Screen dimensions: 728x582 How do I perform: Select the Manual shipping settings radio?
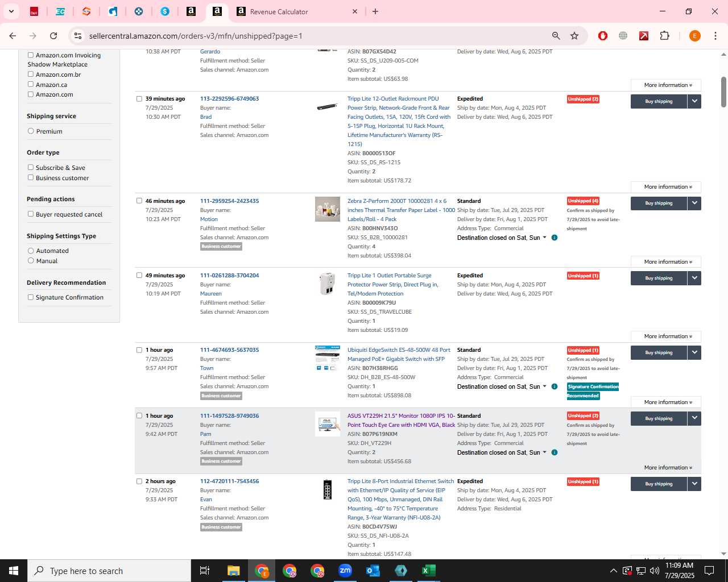(x=31, y=261)
